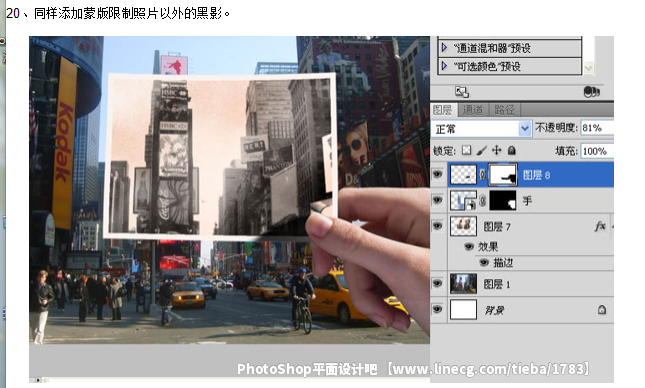The height and width of the screenshot is (388, 645).
Task: Click the 图层 7 layer name
Action: 497,226
